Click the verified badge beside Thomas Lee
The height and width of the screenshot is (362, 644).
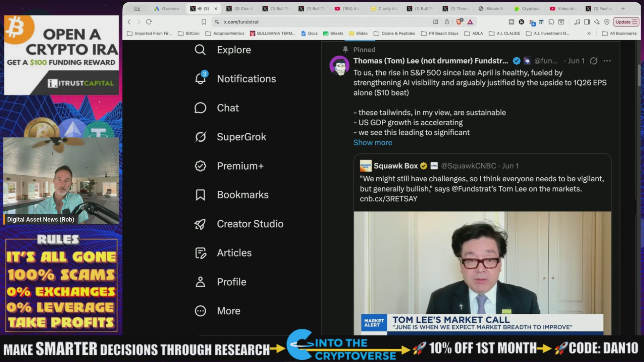click(x=517, y=61)
